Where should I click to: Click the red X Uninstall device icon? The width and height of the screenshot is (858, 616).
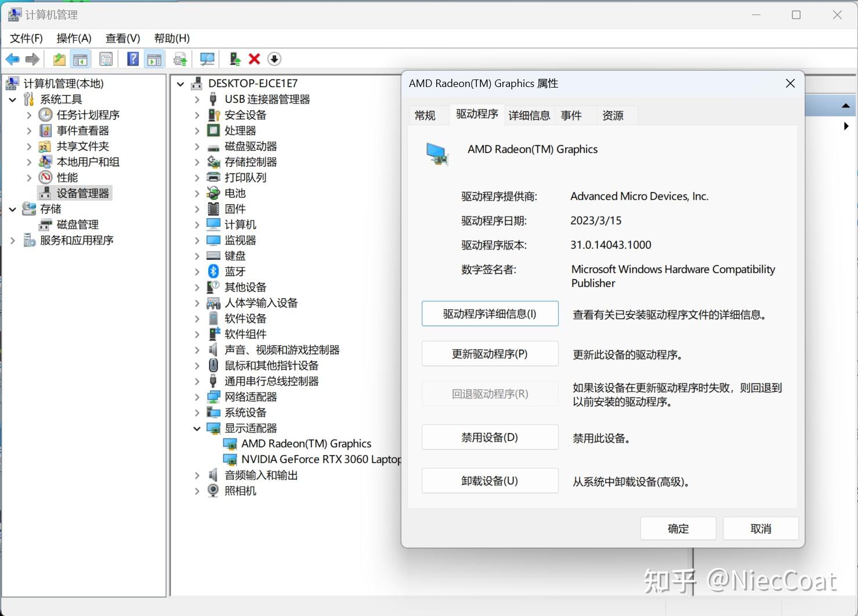(x=254, y=59)
